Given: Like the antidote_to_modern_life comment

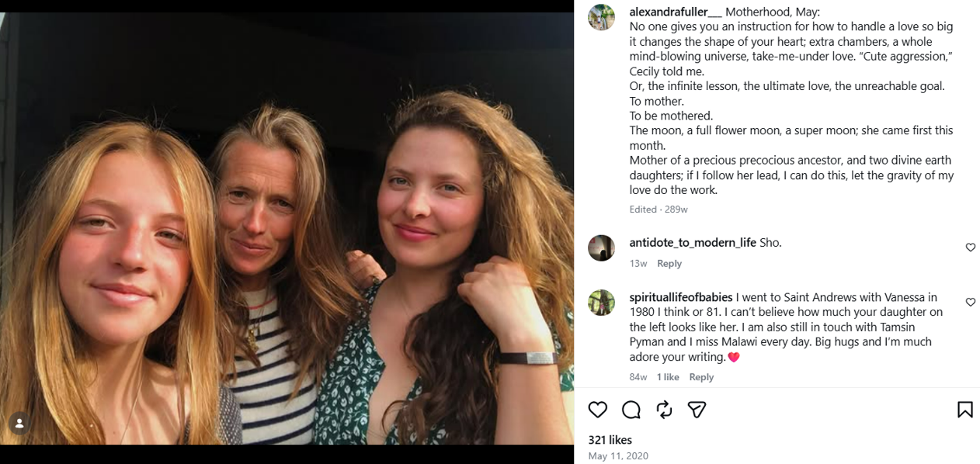Looking at the screenshot, I should (970, 248).
